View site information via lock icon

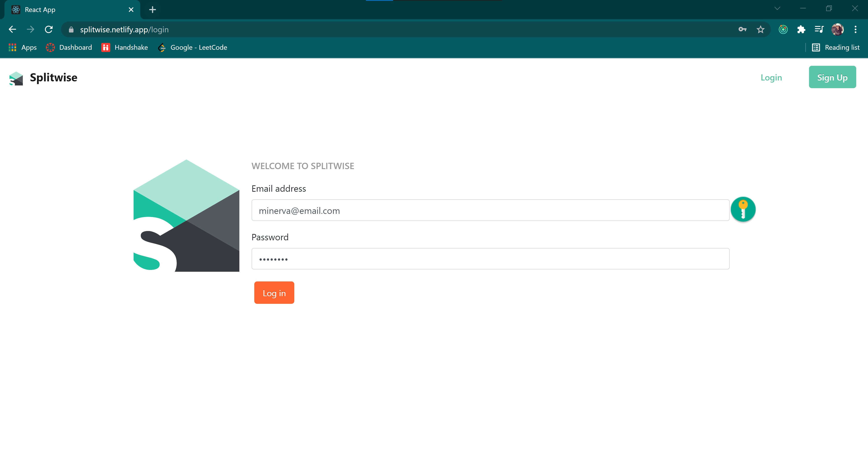[x=71, y=30]
